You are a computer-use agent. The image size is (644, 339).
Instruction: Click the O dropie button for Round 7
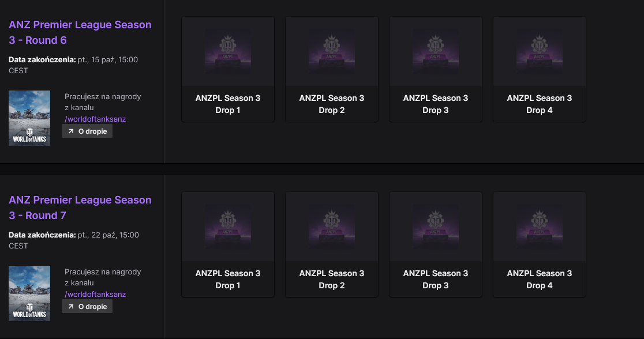click(x=87, y=307)
